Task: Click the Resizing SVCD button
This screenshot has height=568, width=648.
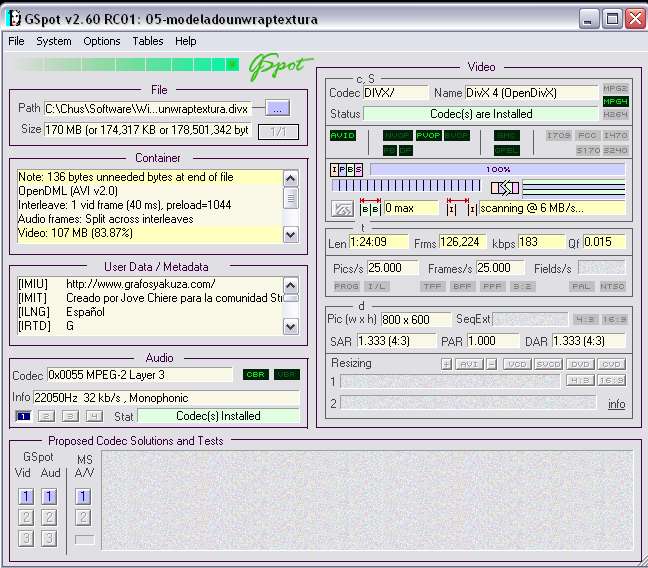Action: pos(548,364)
